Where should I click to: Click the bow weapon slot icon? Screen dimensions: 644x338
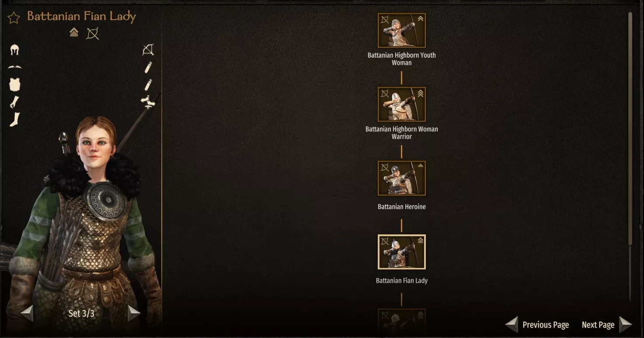point(148,50)
